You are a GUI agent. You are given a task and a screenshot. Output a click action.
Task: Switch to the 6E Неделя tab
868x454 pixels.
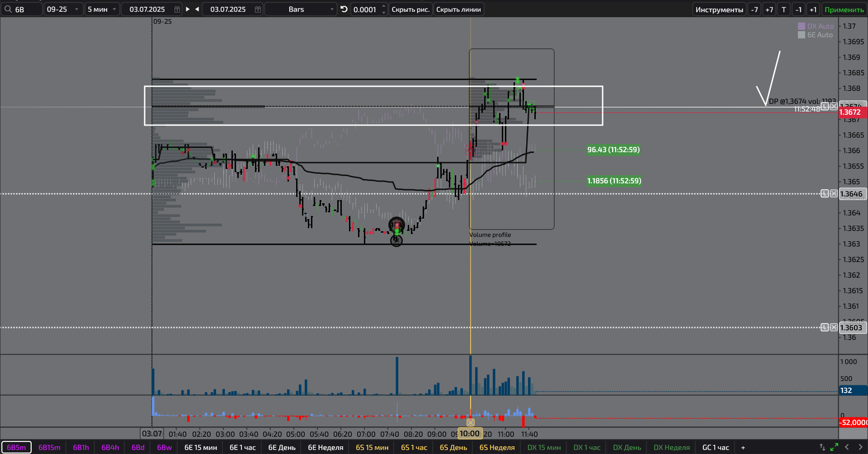tap(325, 447)
